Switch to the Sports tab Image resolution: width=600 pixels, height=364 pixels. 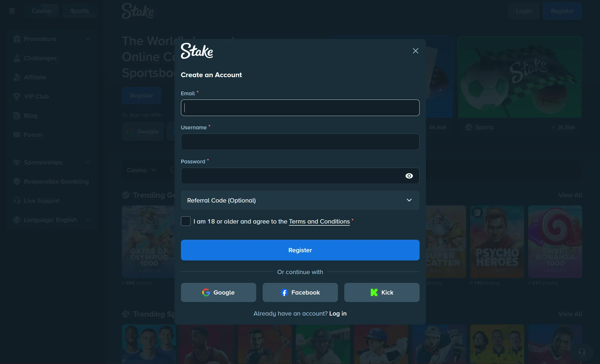tap(80, 11)
